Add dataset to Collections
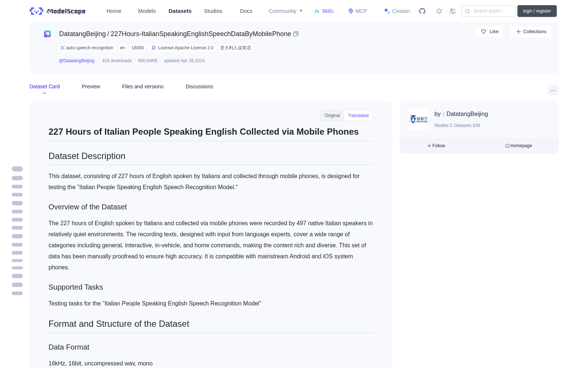Screen dimensions: 588x368 pos(531,32)
